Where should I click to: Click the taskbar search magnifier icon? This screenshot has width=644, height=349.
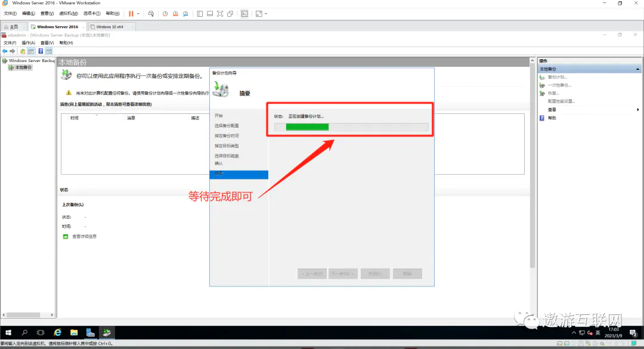coord(24,332)
